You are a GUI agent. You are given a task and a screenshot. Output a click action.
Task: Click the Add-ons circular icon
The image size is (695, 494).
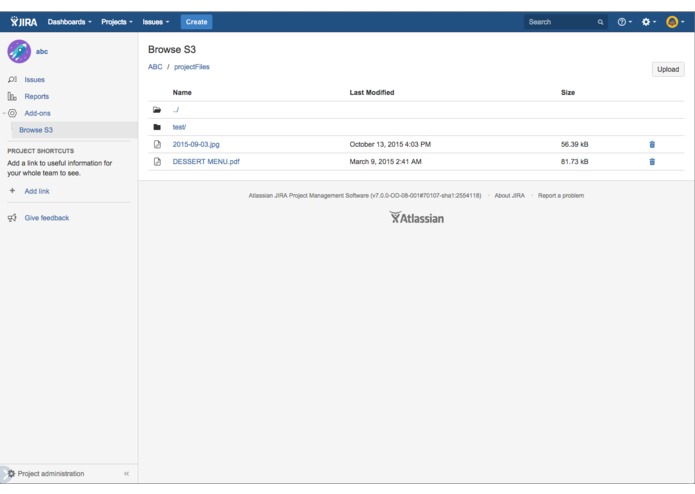(x=12, y=113)
